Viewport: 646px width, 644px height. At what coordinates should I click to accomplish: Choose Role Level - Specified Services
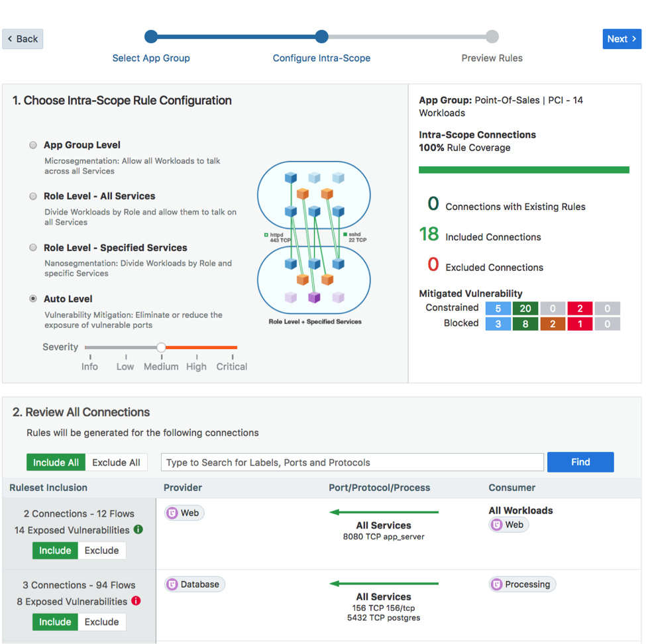click(x=33, y=248)
